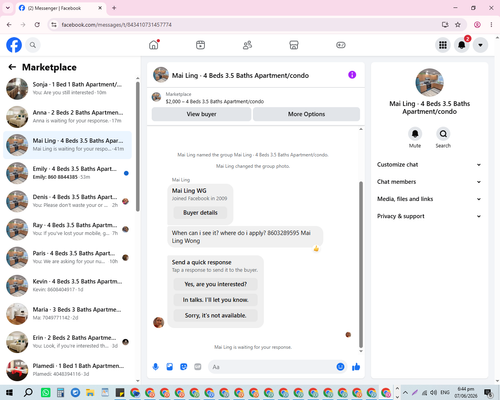Send a thumbs-up like
Image resolution: width=500 pixels, height=400 pixels.
pos(356,367)
